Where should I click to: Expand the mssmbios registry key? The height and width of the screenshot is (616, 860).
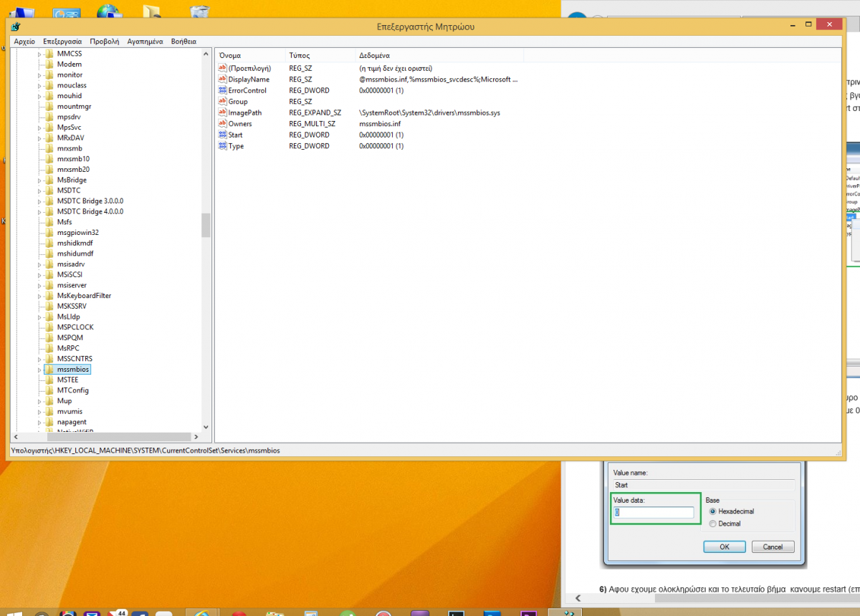[x=39, y=370]
